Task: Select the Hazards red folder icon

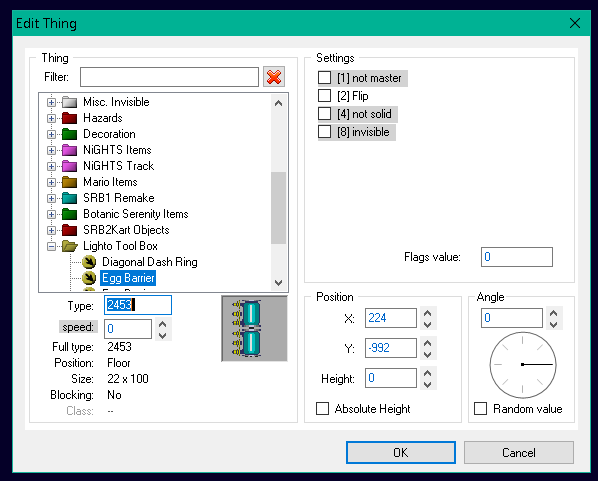Action: [x=69, y=118]
